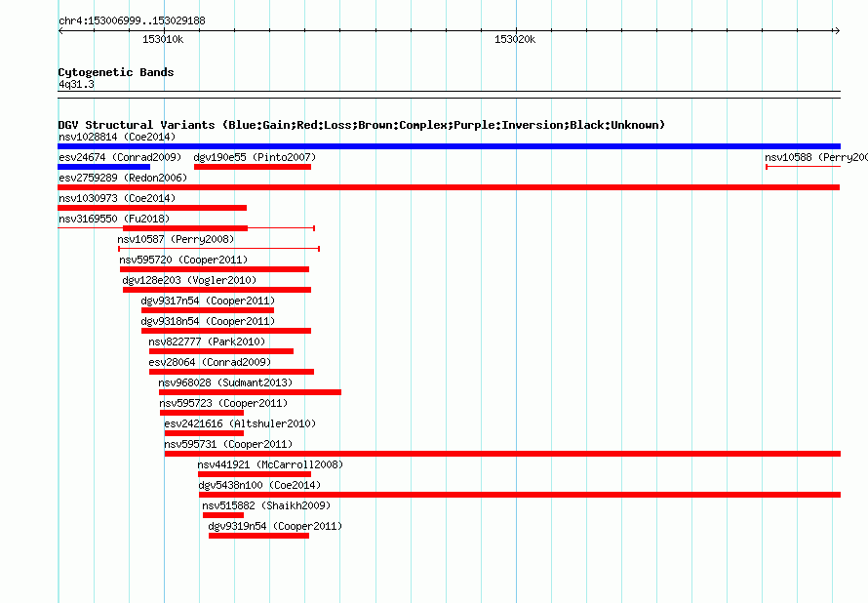
Task: Open the nsv1028814 (Coe2014) label
Action: tap(117, 137)
